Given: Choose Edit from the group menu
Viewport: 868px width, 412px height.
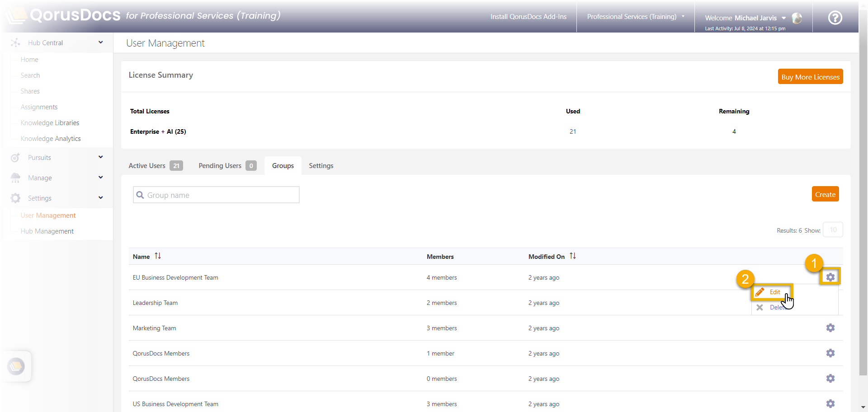Looking at the screenshot, I should 775,292.
